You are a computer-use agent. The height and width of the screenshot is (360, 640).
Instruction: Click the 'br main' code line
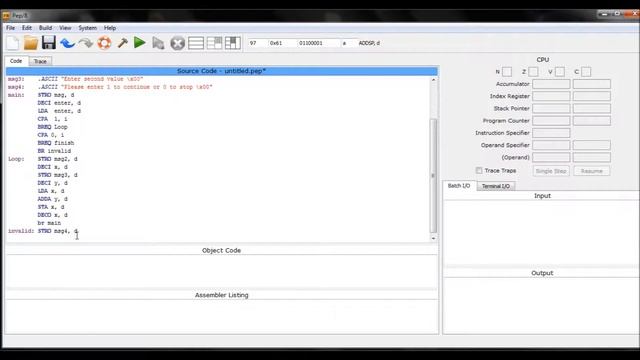pyautogui.click(x=49, y=223)
